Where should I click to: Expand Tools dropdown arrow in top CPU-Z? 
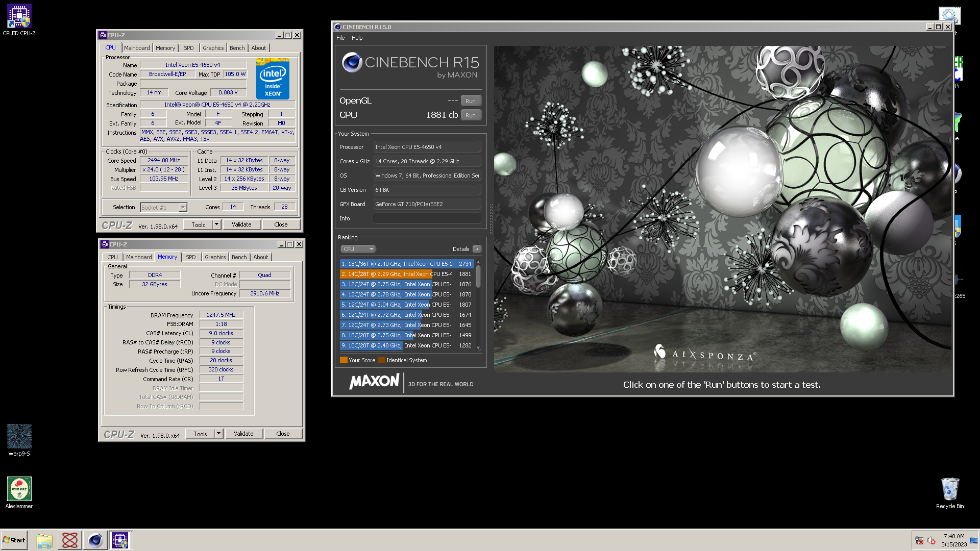tap(216, 224)
